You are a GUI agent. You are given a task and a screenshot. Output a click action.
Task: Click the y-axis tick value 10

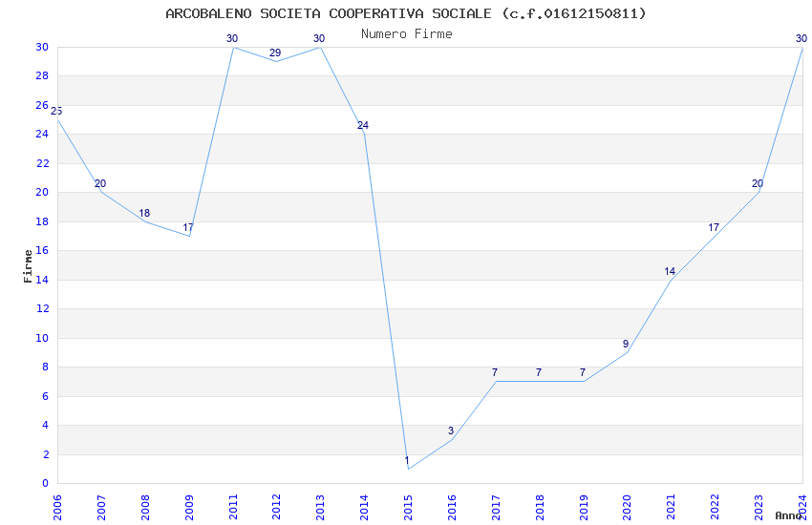click(42, 338)
